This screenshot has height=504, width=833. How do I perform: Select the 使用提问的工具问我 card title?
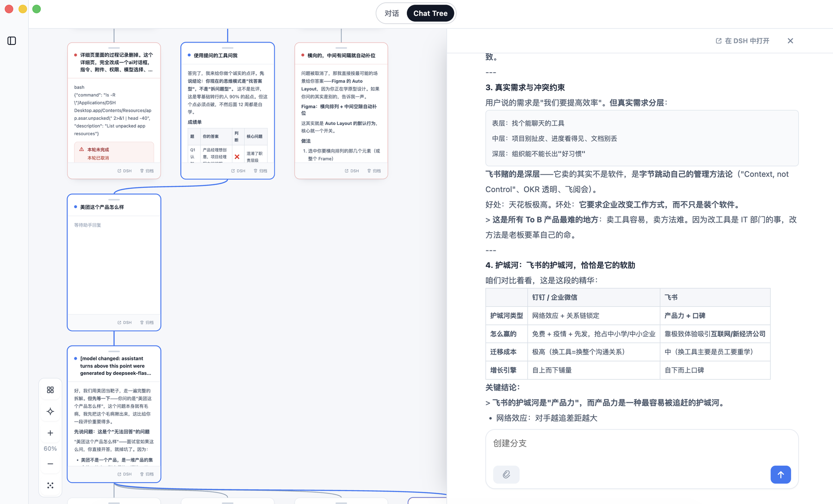click(215, 56)
